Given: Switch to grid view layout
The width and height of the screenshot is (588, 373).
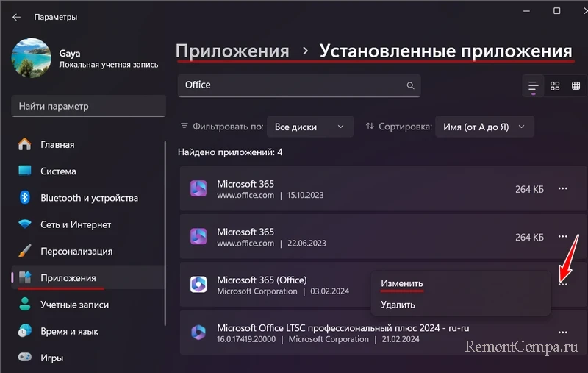Looking at the screenshot, I should tap(555, 86).
